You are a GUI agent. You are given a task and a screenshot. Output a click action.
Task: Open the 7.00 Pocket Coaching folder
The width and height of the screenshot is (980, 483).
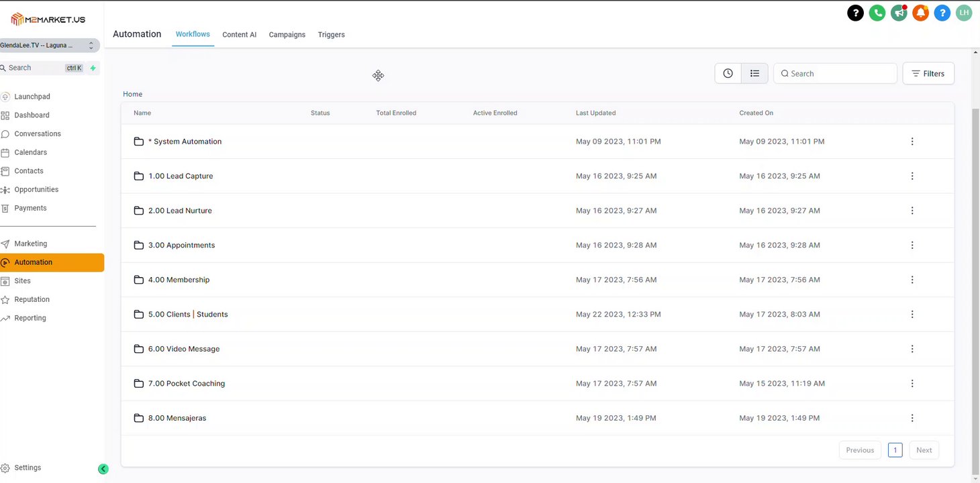point(187,383)
